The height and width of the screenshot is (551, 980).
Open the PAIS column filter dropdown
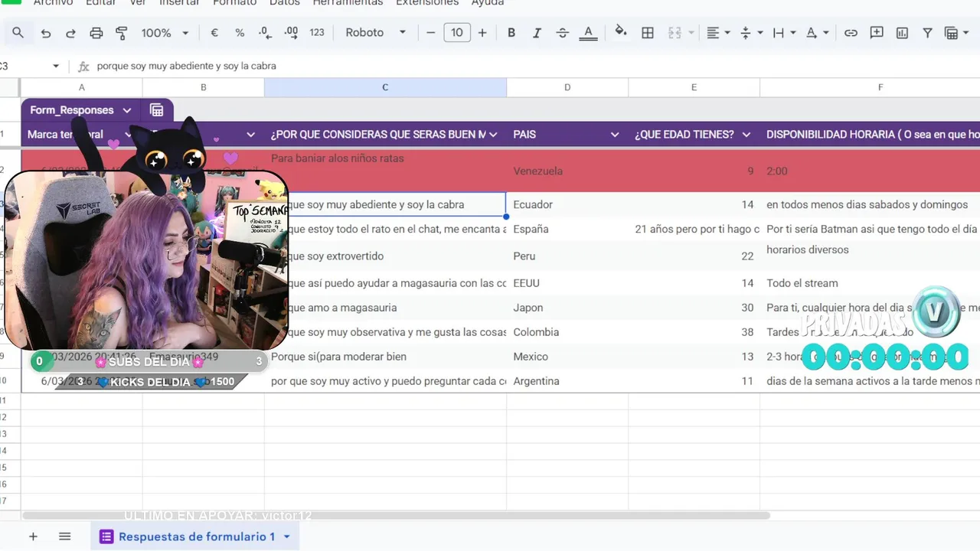point(615,135)
